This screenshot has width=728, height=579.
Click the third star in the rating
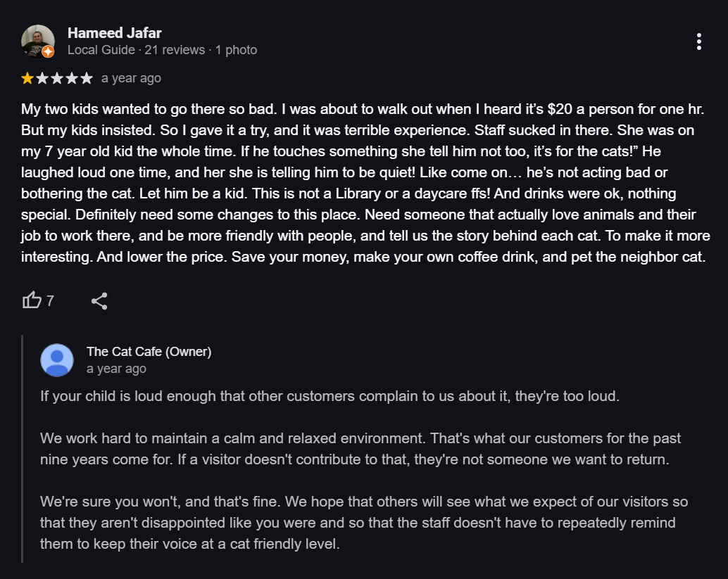click(57, 78)
